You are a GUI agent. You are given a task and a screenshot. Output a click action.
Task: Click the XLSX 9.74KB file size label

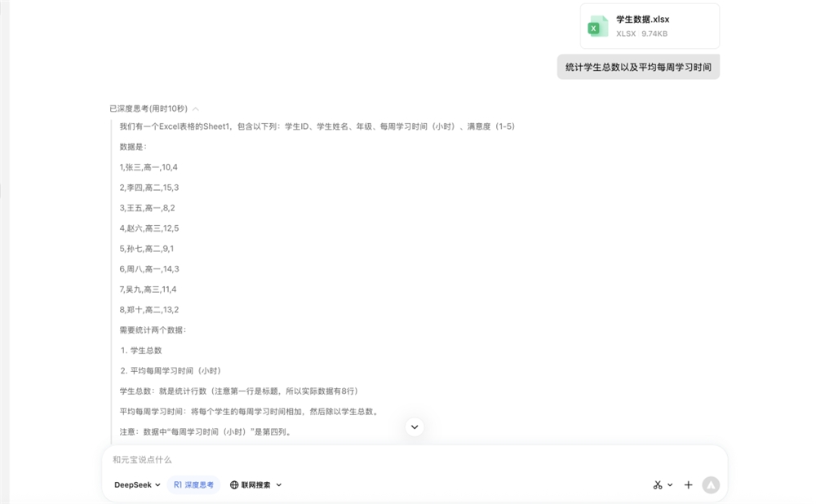coord(641,33)
